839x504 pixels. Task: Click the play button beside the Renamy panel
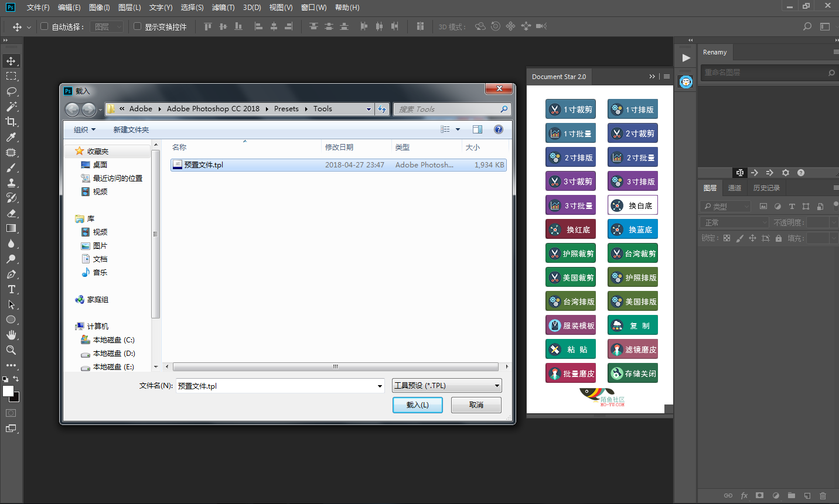point(686,58)
